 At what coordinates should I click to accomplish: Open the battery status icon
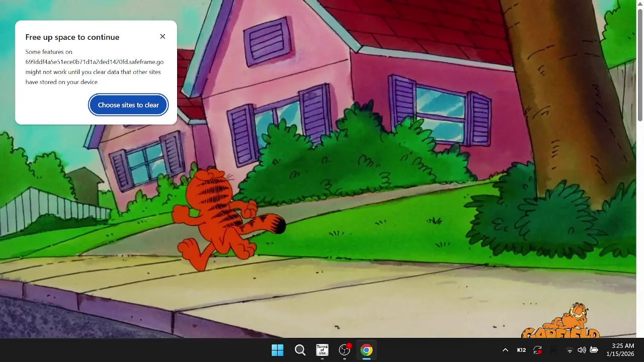point(594,350)
